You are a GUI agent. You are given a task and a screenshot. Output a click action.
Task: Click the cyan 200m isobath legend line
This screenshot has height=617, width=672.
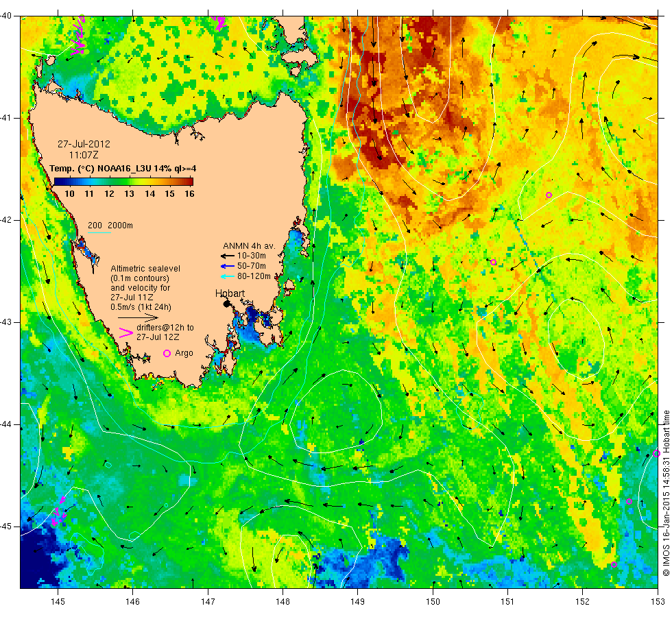coord(99,232)
